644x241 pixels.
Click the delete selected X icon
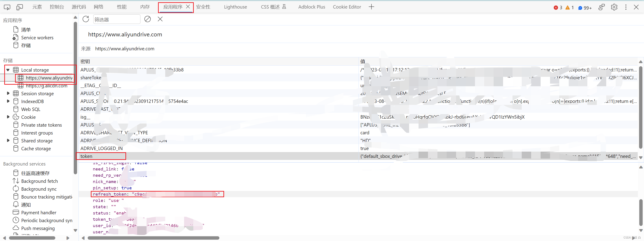pos(160,19)
